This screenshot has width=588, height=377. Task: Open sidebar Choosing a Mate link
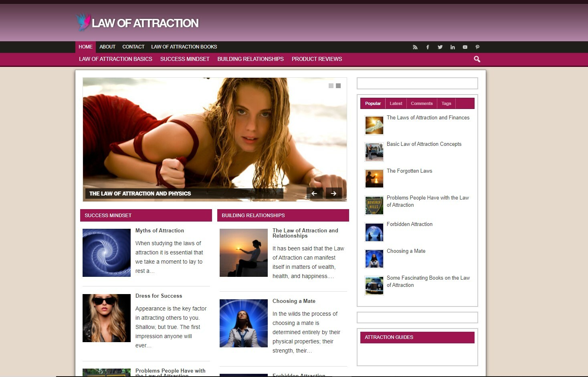406,251
